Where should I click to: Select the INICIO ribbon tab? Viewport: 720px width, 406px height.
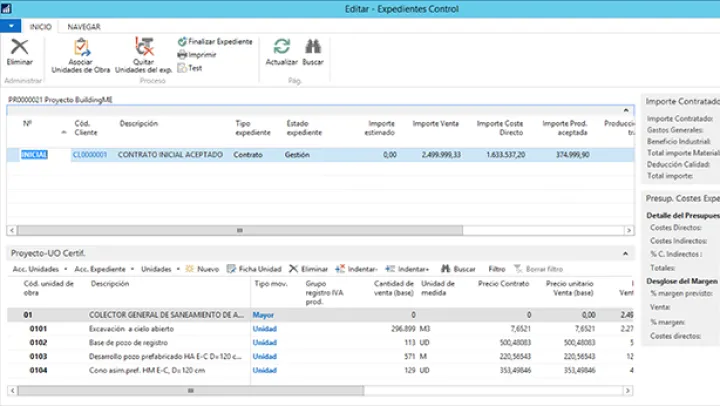coord(41,27)
